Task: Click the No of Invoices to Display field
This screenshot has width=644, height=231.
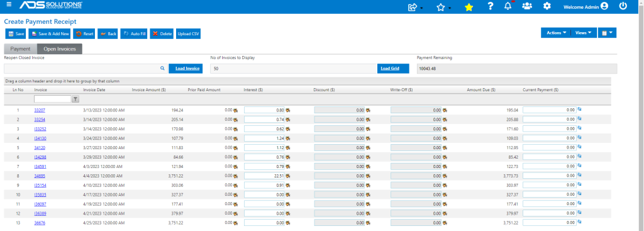Action: 293,69
